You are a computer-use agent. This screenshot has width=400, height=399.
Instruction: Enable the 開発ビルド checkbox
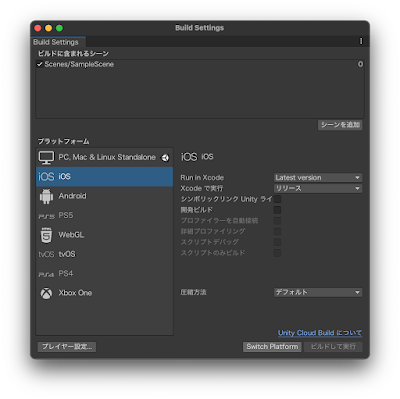click(x=277, y=210)
